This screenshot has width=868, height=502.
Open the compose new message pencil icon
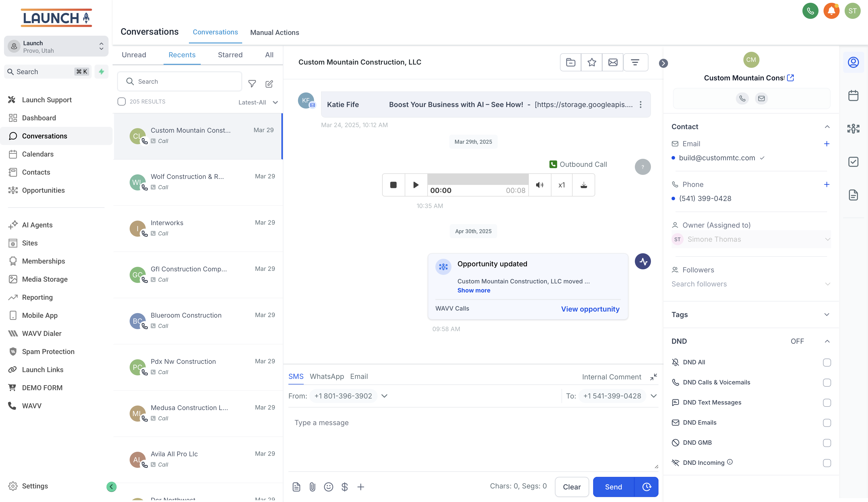pos(269,84)
